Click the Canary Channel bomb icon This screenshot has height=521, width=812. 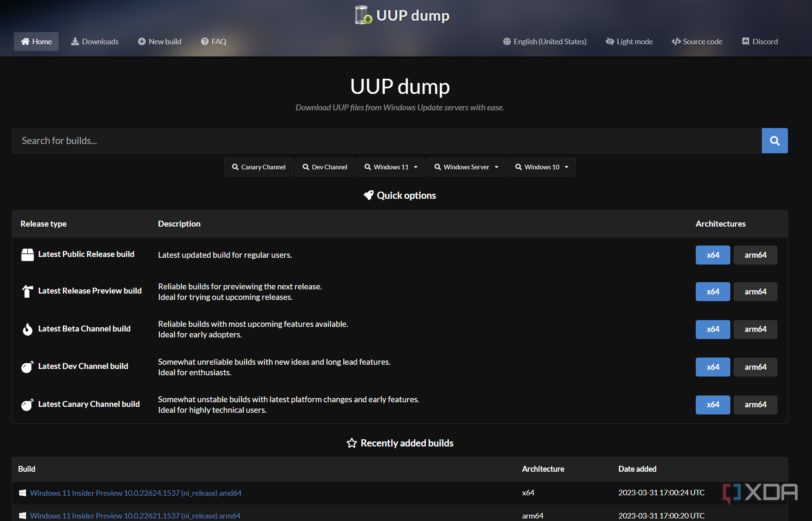(x=27, y=404)
